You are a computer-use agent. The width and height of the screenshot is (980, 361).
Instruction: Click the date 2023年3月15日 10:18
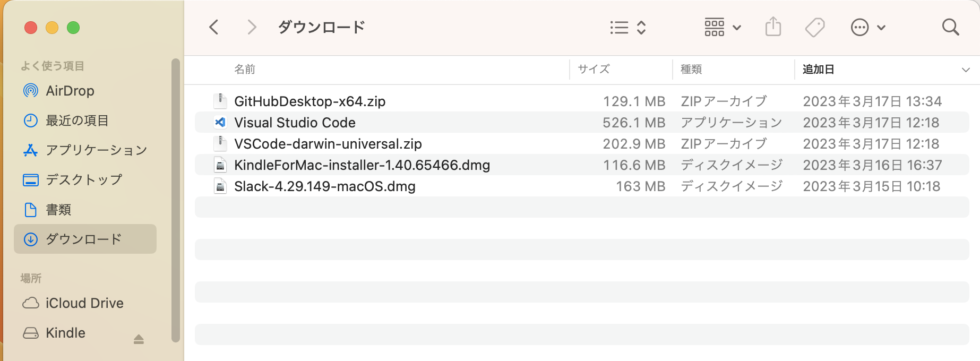pos(872,186)
